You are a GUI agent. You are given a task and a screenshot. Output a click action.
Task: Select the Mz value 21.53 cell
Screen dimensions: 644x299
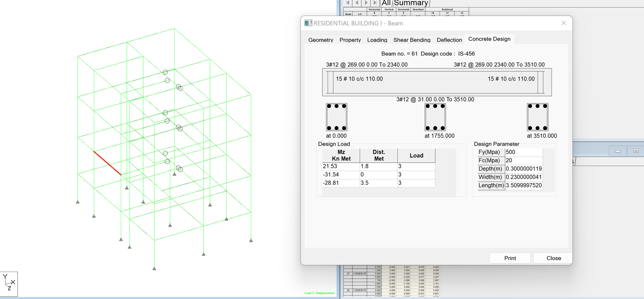click(x=341, y=166)
